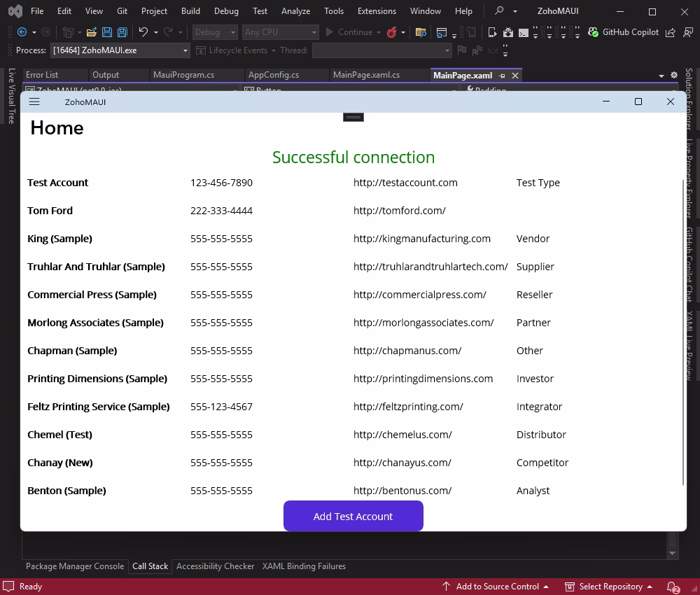Save the current file with the disk icon
This screenshot has height=595, width=700.
coord(107,32)
